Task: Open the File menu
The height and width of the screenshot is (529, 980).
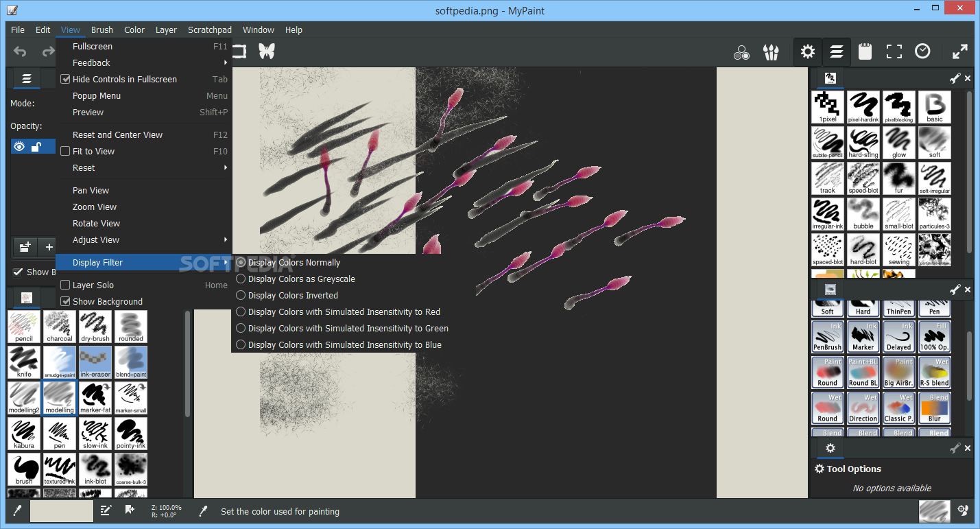Action: [18, 30]
